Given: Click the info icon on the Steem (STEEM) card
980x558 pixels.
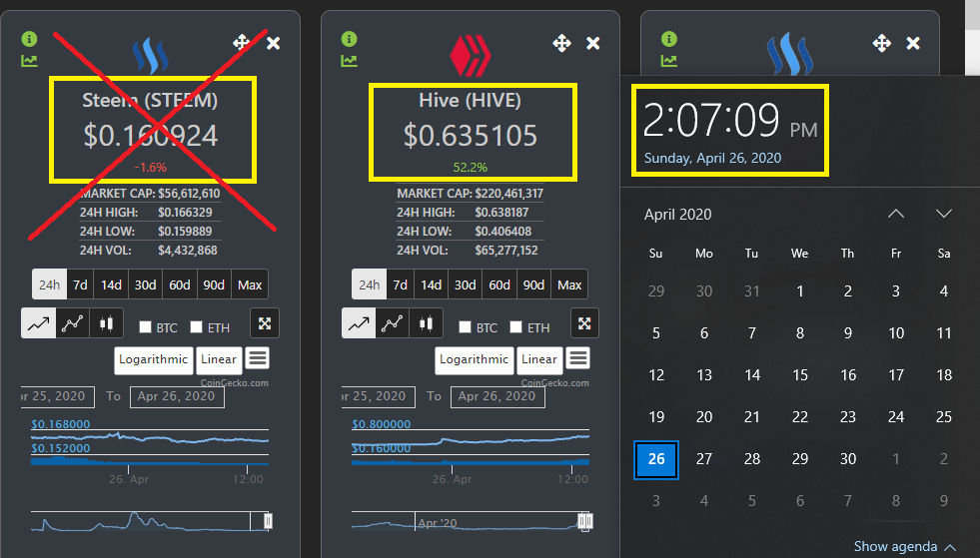Looking at the screenshot, I should point(29,39).
